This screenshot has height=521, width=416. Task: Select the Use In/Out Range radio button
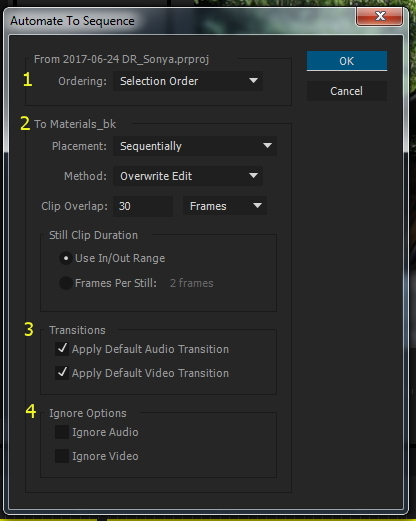click(66, 258)
